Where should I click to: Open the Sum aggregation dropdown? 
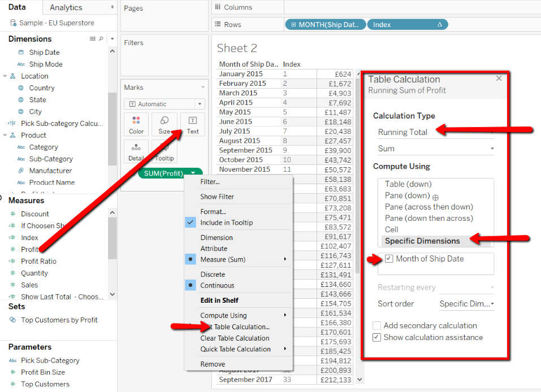(436, 149)
